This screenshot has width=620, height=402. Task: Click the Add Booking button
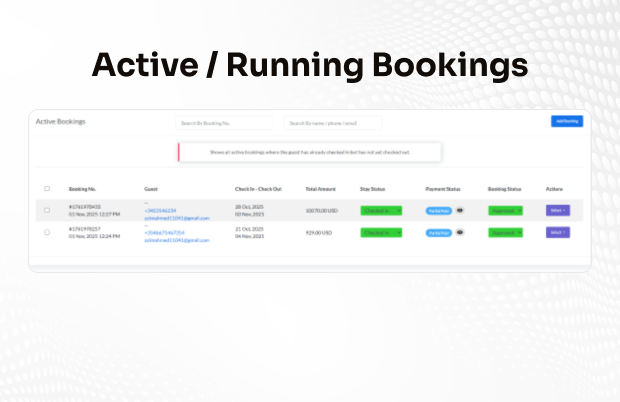pyautogui.click(x=567, y=121)
